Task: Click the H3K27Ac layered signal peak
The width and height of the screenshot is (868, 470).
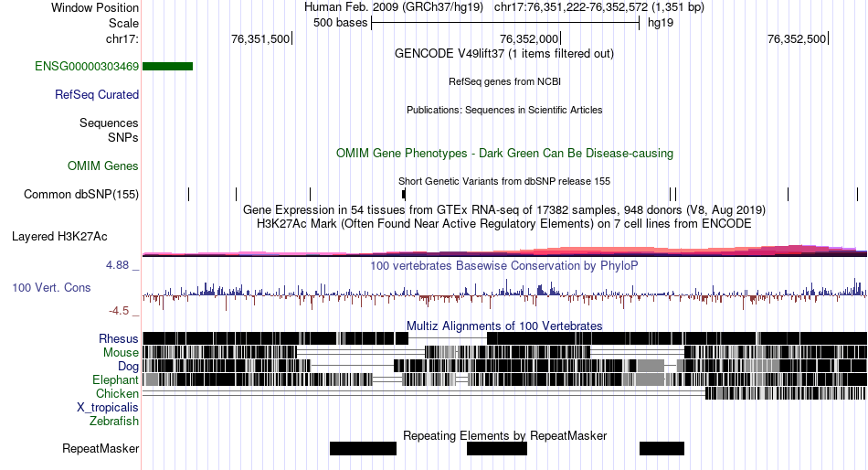Action: coord(797,249)
